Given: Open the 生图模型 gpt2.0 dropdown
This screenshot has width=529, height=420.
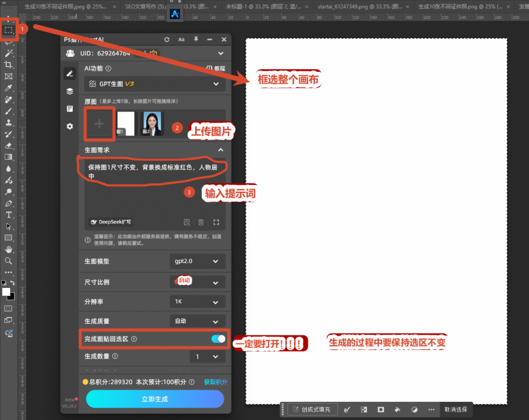Looking at the screenshot, I should tap(197, 261).
